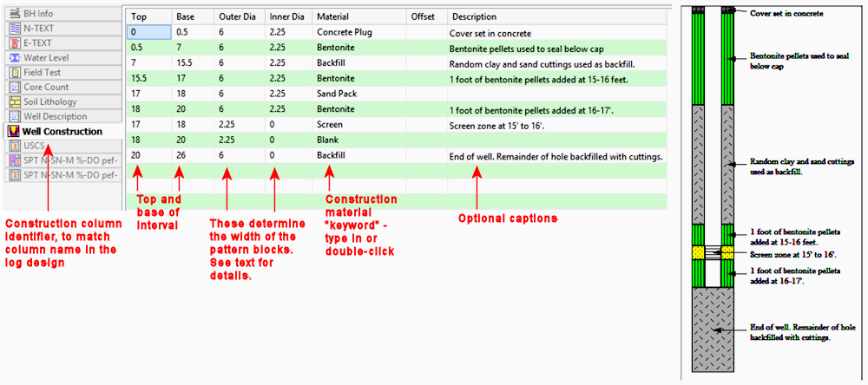Click the Core Count tab icon
The width and height of the screenshot is (868, 385).
[x=16, y=88]
